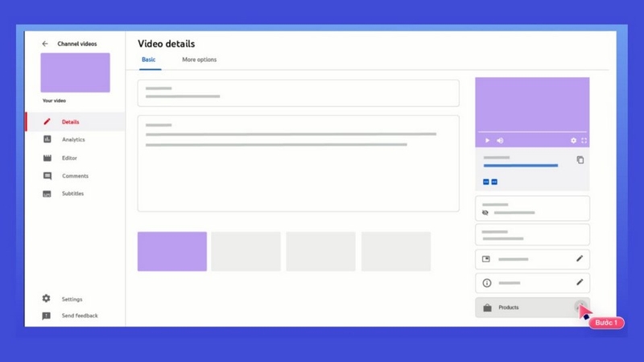This screenshot has height=362, width=644.
Task: Open the visibility card with crossed-eye icon
Action: tap(532, 208)
